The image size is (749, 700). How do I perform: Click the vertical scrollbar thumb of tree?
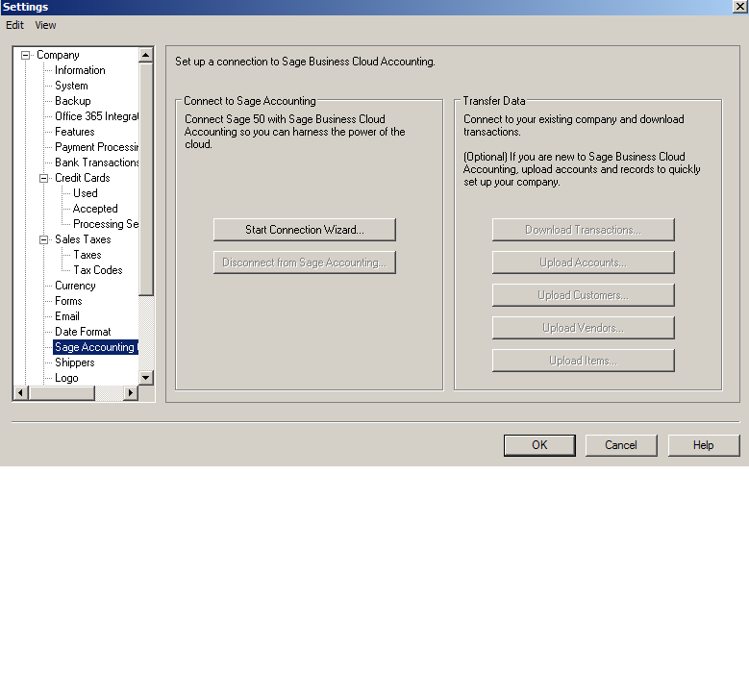[x=146, y=179]
